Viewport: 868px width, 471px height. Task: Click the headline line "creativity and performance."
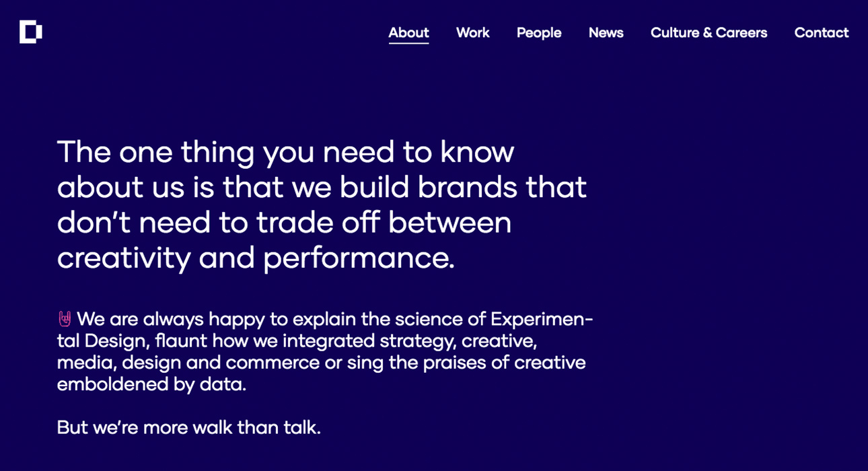(x=256, y=258)
